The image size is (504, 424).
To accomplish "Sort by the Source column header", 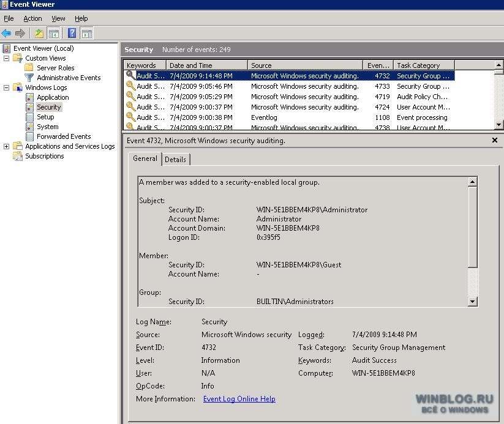I will (305, 65).
